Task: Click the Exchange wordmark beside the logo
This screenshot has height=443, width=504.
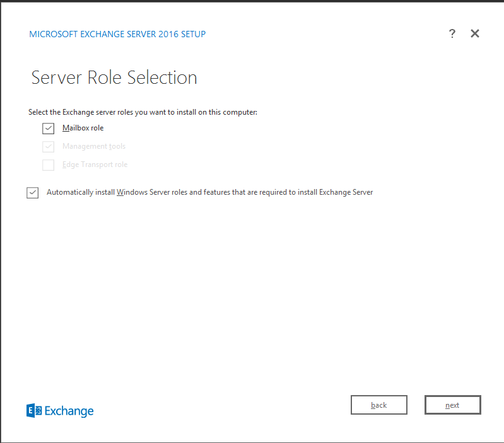Action: click(69, 411)
